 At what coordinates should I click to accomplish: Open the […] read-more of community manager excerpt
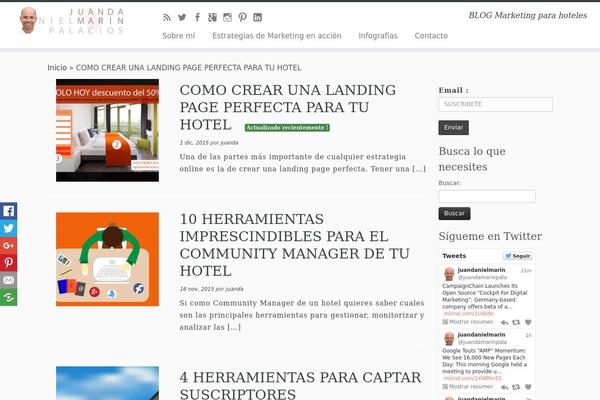(x=234, y=327)
